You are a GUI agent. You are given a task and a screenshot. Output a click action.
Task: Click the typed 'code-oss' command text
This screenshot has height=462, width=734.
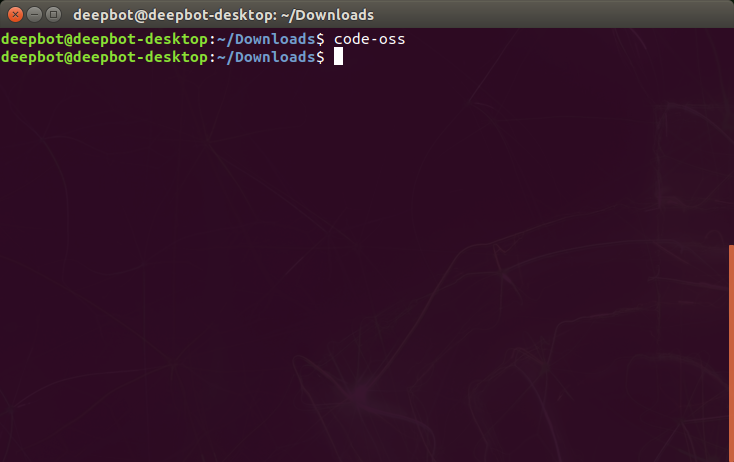(x=369, y=39)
